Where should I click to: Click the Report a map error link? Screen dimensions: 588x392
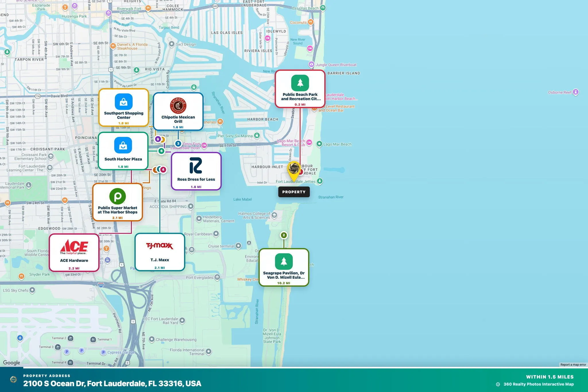(573, 365)
